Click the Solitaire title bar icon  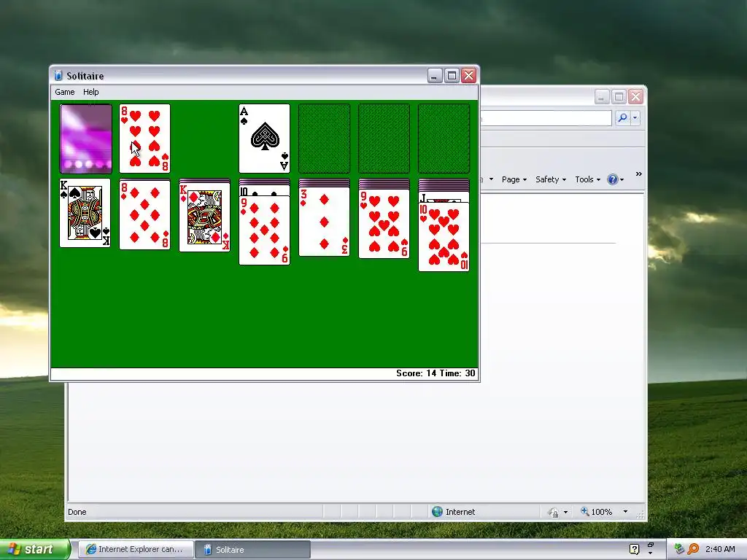(58, 75)
